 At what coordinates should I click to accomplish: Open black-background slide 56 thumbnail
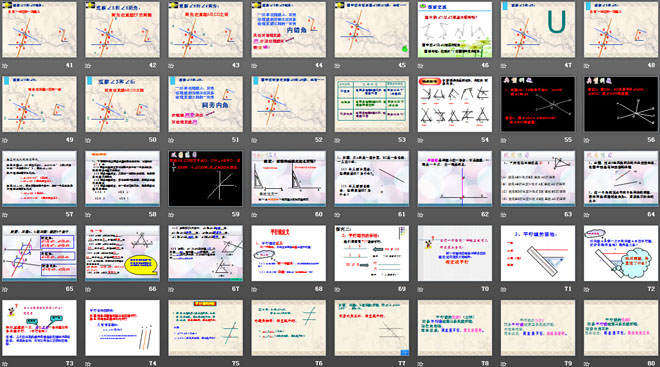[x=621, y=104]
